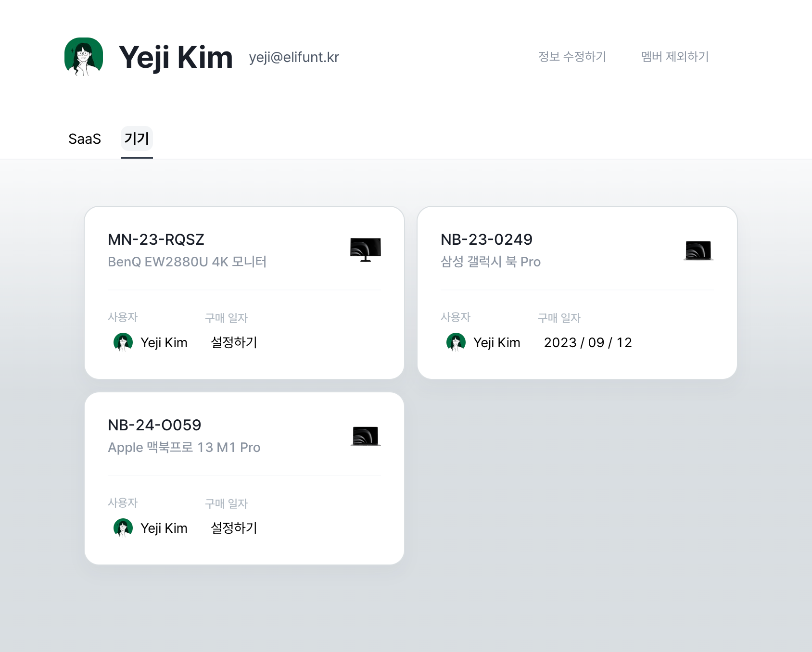Open purchase date 2023 / 09 / 12
Screen dimensions: 812x652
click(588, 342)
